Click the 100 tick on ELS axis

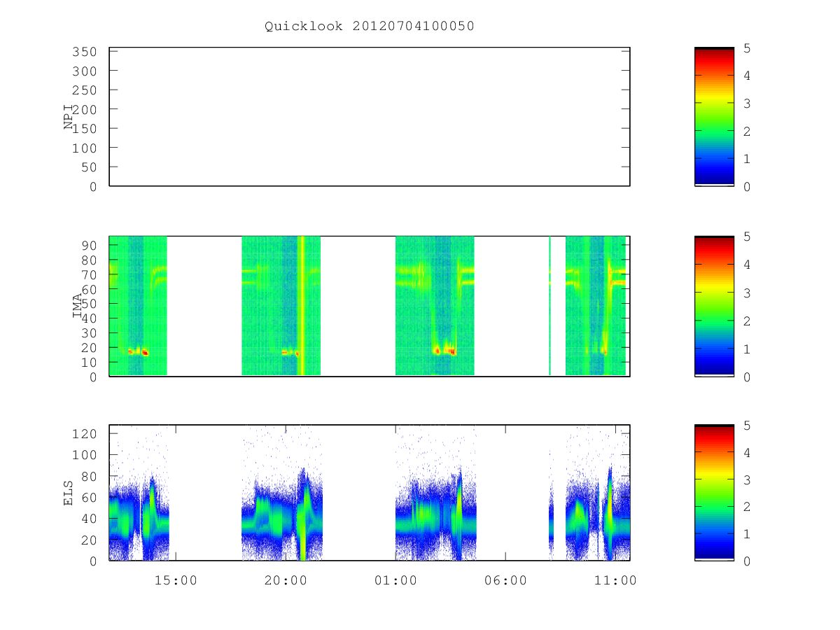click(x=84, y=455)
